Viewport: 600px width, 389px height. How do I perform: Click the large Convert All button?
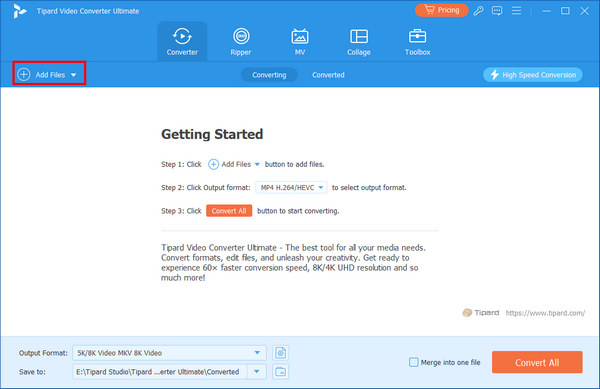click(537, 362)
